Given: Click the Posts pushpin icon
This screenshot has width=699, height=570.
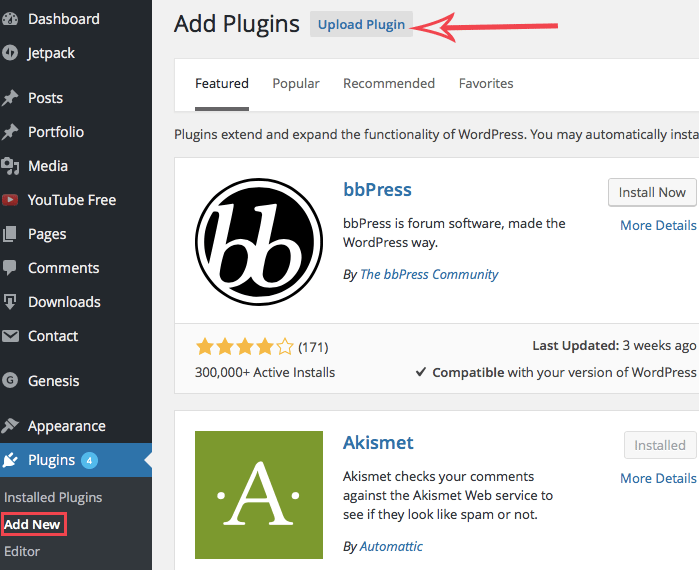Looking at the screenshot, I should (10, 98).
